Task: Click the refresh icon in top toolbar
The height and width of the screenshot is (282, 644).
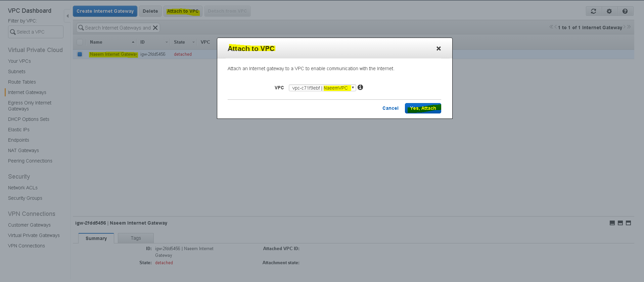Action: pos(594,11)
